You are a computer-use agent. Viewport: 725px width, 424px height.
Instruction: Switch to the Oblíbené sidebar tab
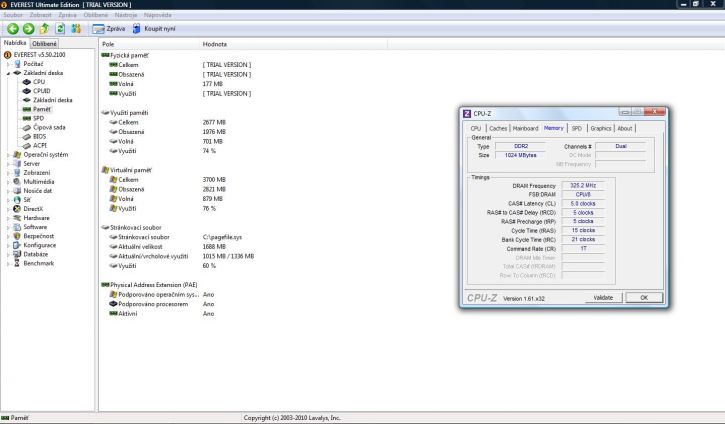[44, 43]
